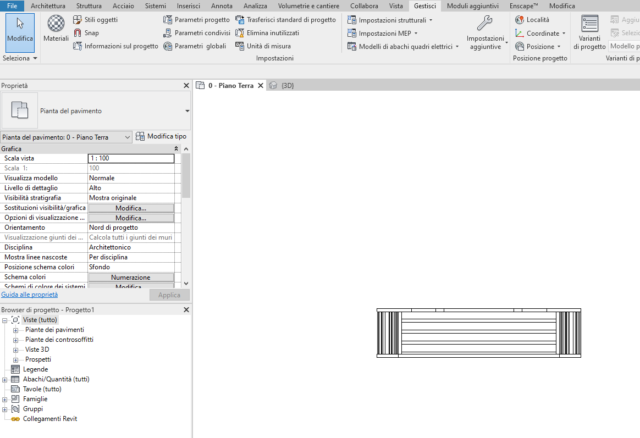640x438 pixels.
Task: Expand Gruppi node
Action: 4,409
